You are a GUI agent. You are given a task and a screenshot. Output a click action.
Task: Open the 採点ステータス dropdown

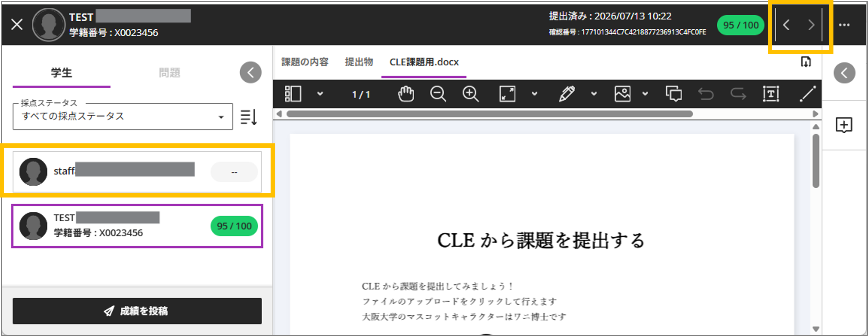click(x=123, y=116)
